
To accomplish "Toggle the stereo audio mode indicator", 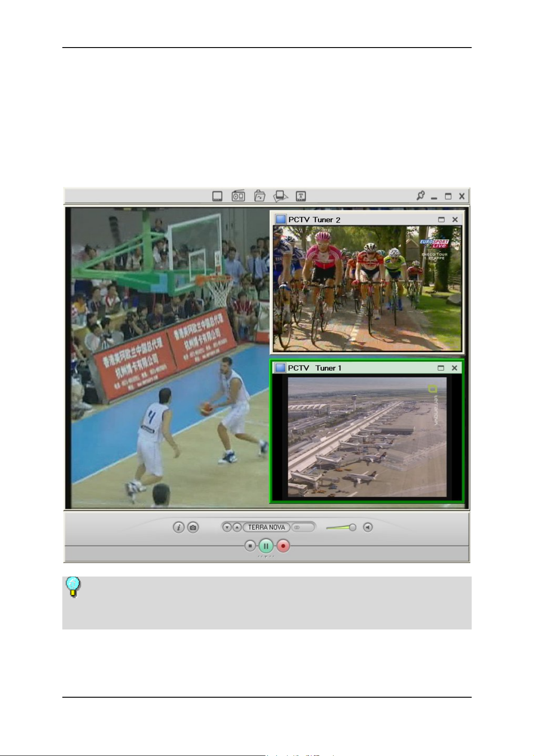I will tap(302, 527).
